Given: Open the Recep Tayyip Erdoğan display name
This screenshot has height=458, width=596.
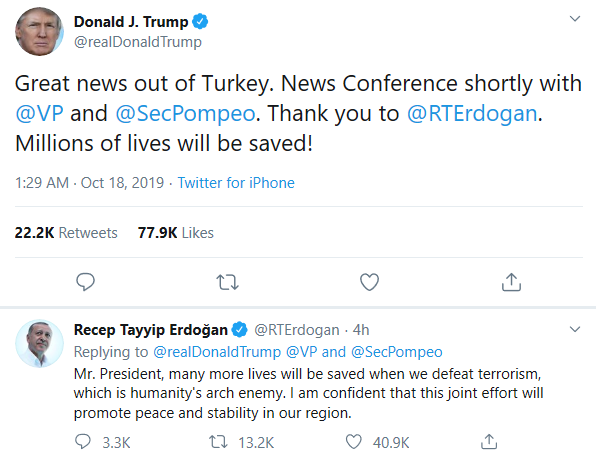Looking at the screenshot, I should coord(151,330).
